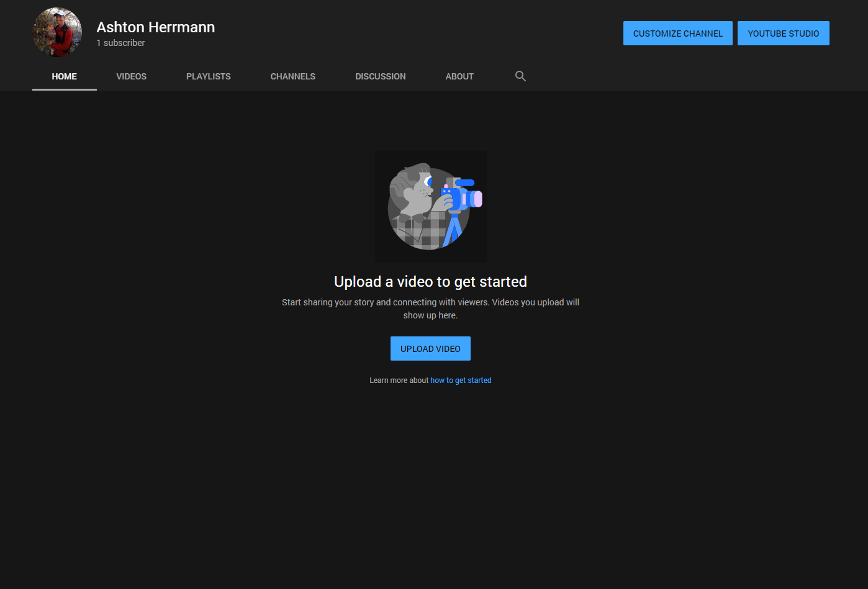Image resolution: width=868 pixels, height=589 pixels.
Task: Click the channel name Ashton Herrmann
Action: tap(156, 27)
